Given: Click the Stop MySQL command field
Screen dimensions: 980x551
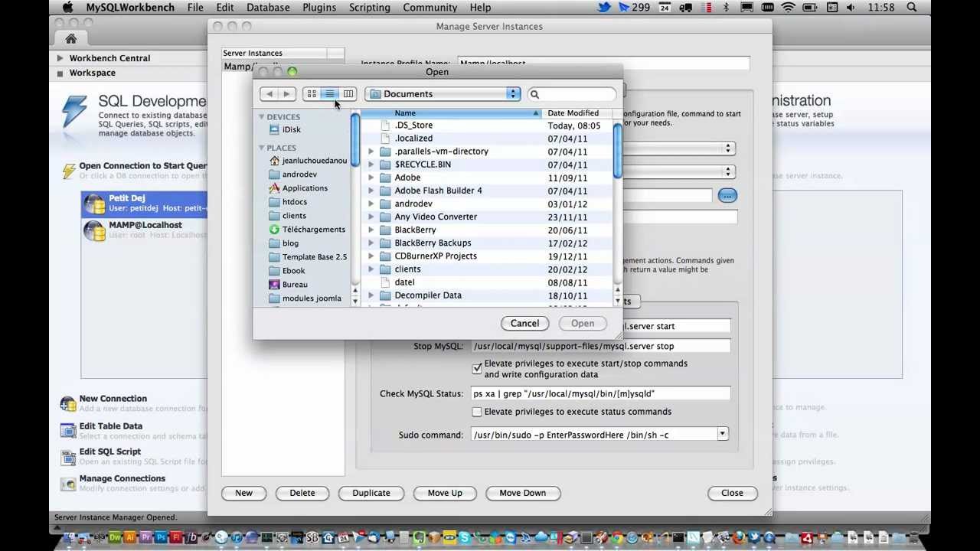Looking at the screenshot, I should click(x=600, y=346).
